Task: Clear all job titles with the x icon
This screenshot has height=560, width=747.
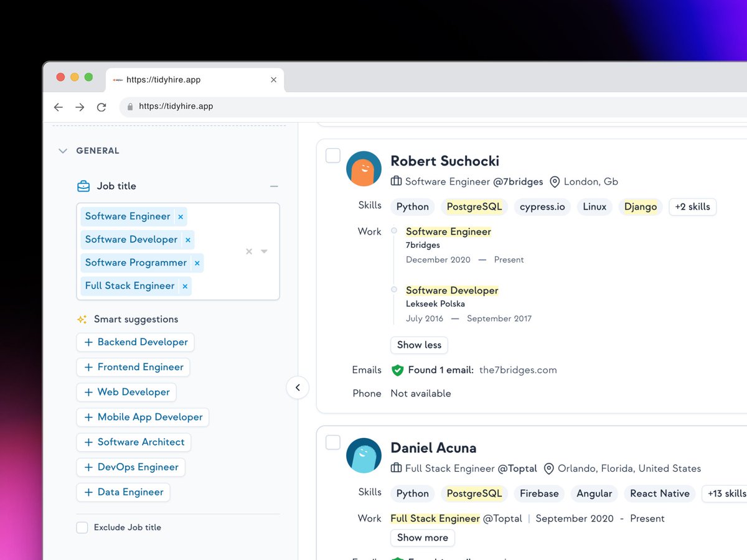Action: pos(248,251)
